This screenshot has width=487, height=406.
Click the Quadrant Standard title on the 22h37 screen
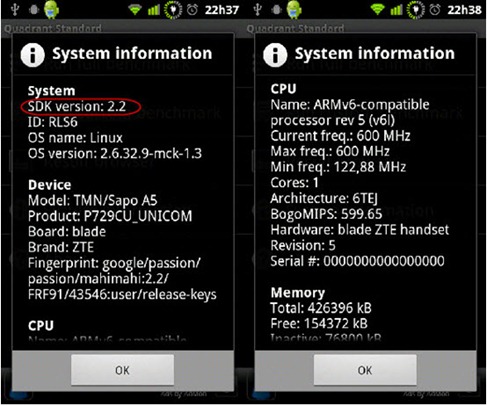click(x=53, y=28)
